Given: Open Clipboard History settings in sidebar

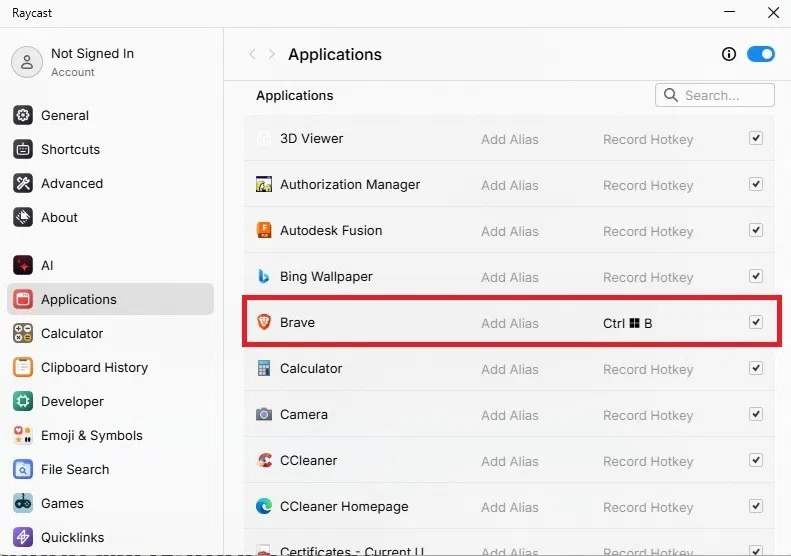Looking at the screenshot, I should tap(94, 368).
